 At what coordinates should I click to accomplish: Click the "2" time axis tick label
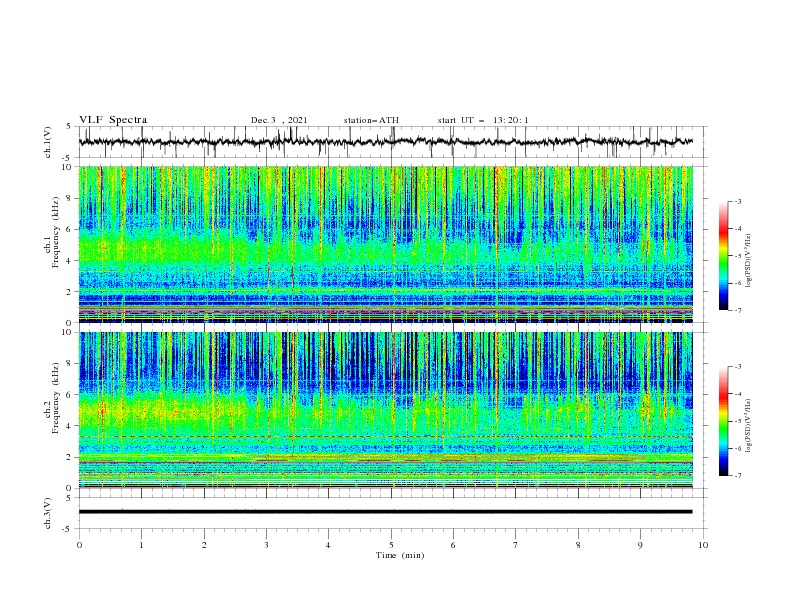[x=204, y=545]
